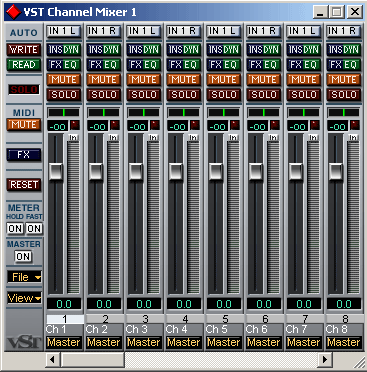Reset red clip indicator on channel 4
Screen dimensions: 367x372
pos(195,126)
